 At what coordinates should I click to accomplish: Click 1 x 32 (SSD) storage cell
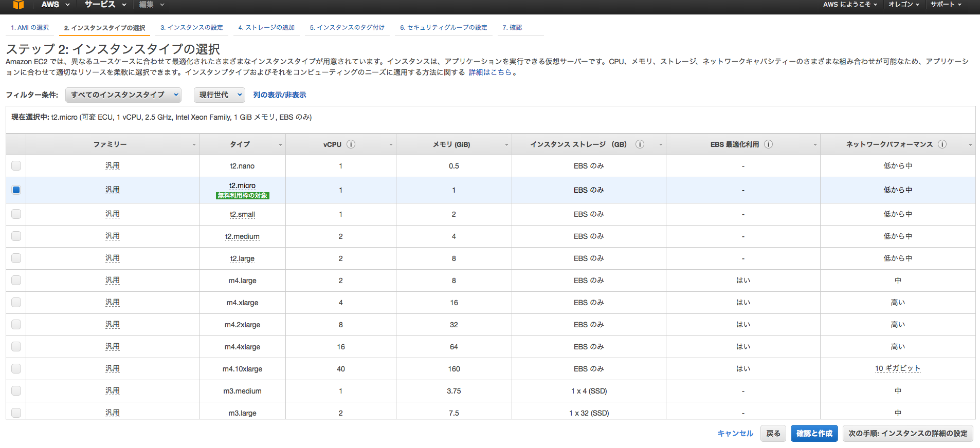[589, 413]
